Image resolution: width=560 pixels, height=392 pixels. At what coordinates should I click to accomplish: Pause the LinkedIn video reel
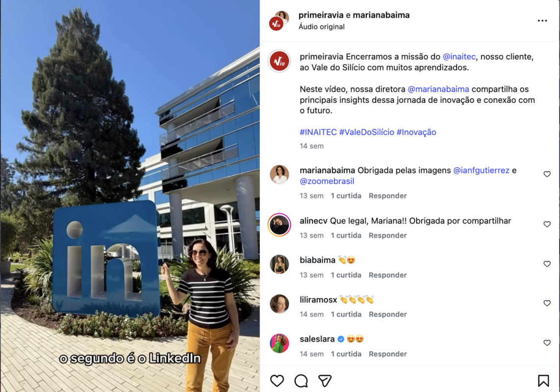(x=130, y=196)
